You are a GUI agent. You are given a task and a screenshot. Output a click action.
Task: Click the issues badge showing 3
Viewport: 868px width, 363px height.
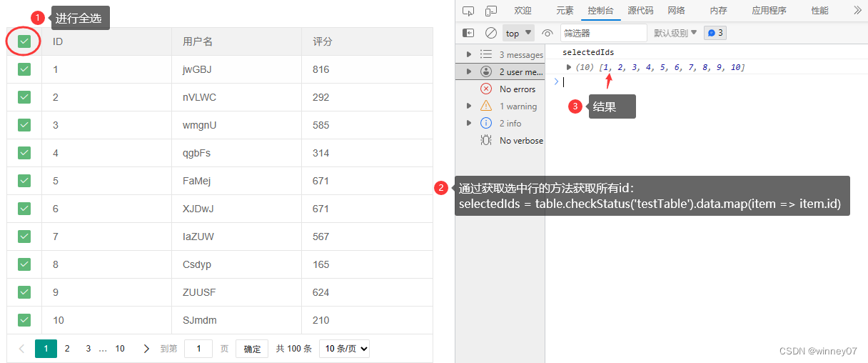715,33
